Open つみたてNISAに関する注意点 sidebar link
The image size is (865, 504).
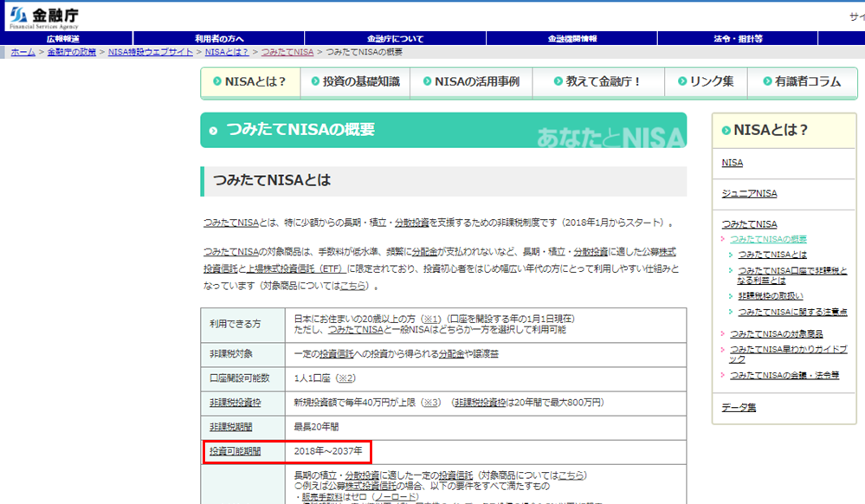792,312
